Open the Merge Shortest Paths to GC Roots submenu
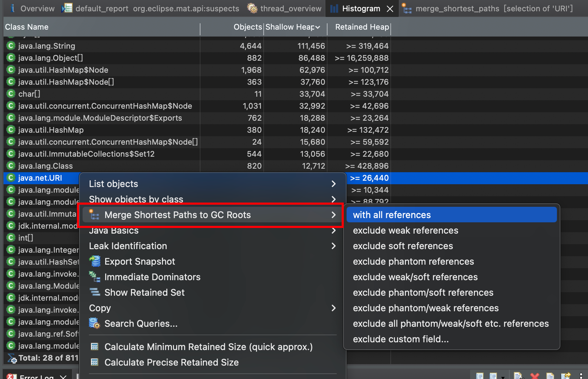588x379 pixels. point(212,215)
